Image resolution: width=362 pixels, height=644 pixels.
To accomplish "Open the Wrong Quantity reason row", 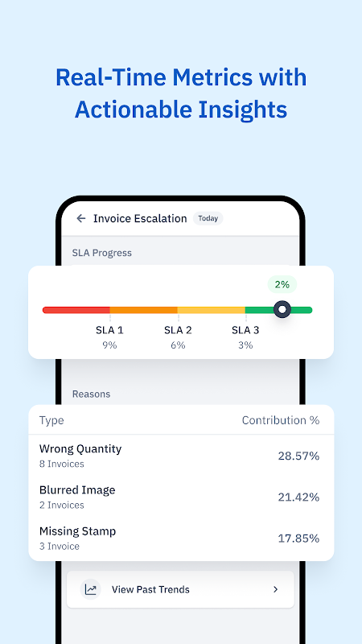I will click(181, 456).
